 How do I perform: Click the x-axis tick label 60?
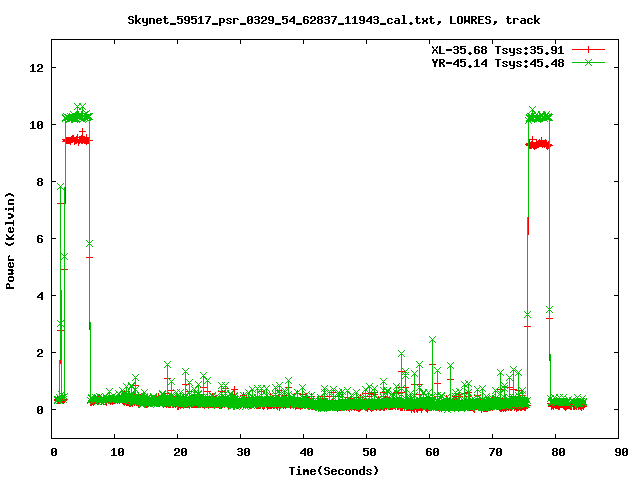[x=432, y=452]
